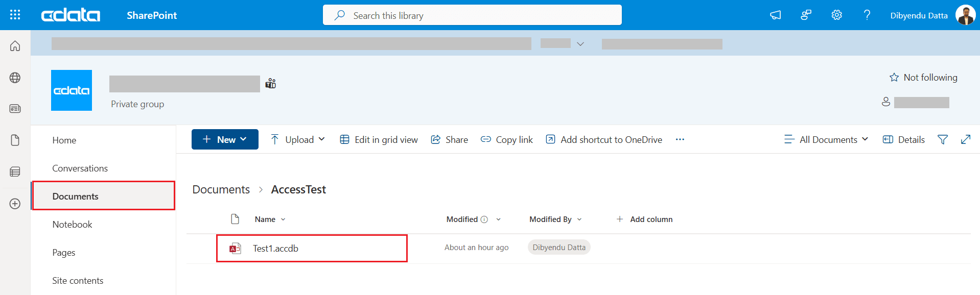This screenshot has height=295, width=980.
Task: Open the Upload dropdown menu
Action: (x=298, y=139)
